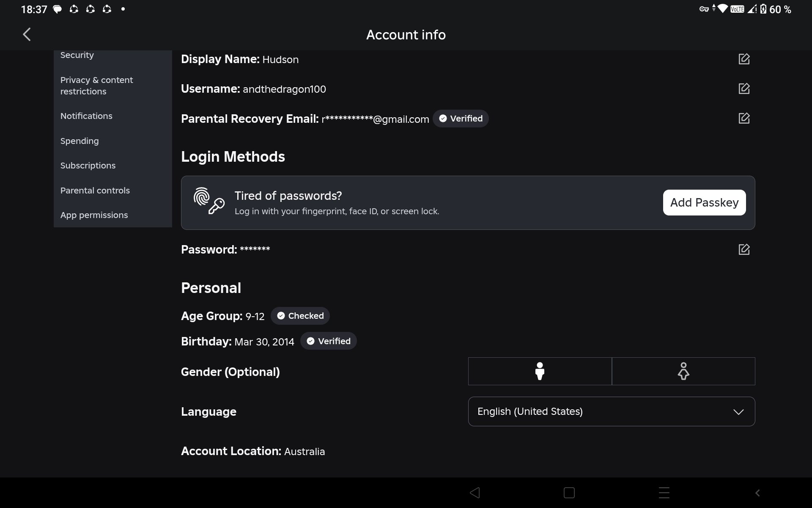Click the Verified badge beside Birthday

[329, 341]
